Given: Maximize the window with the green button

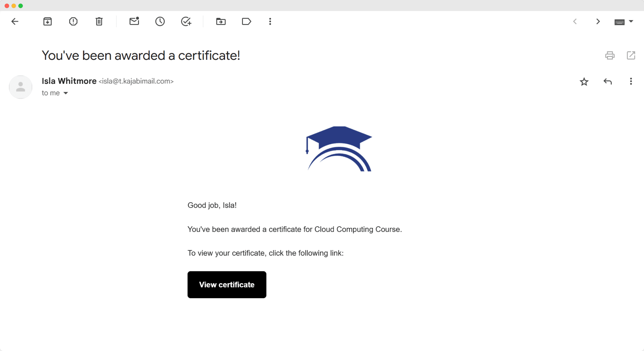Looking at the screenshot, I should pos(21,6).
